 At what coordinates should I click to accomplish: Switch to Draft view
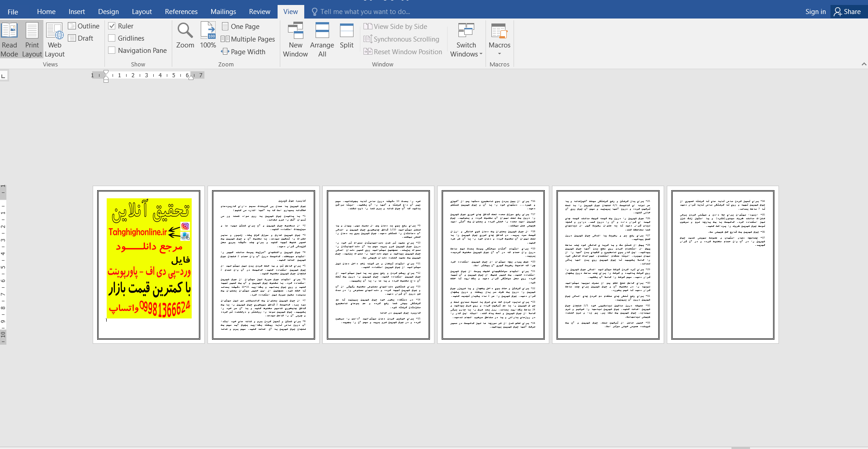pos(81,38)
